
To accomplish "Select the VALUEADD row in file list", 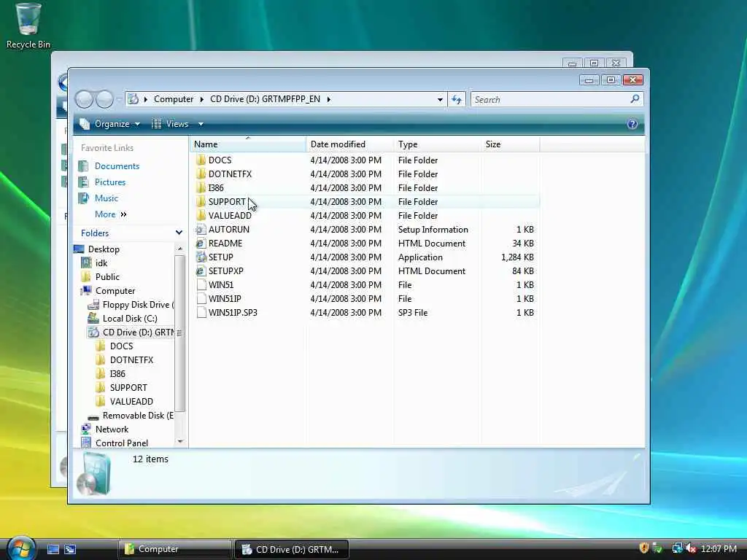I will click(365, 215).
